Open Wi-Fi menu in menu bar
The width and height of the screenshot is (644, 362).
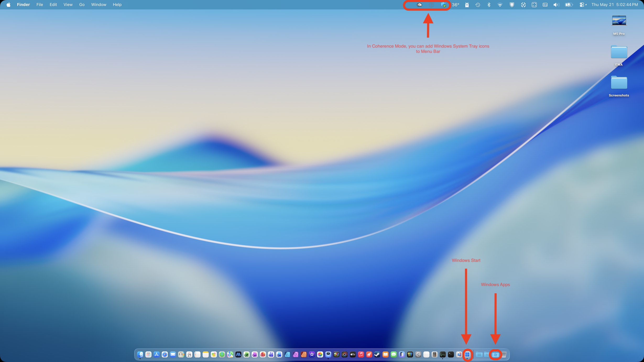point(500,5)
